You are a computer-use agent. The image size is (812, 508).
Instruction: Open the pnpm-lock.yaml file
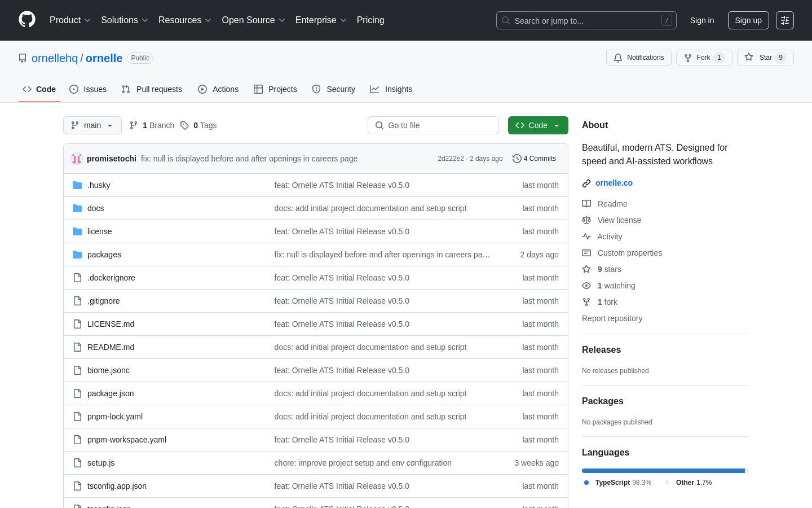tap(115, 417)
